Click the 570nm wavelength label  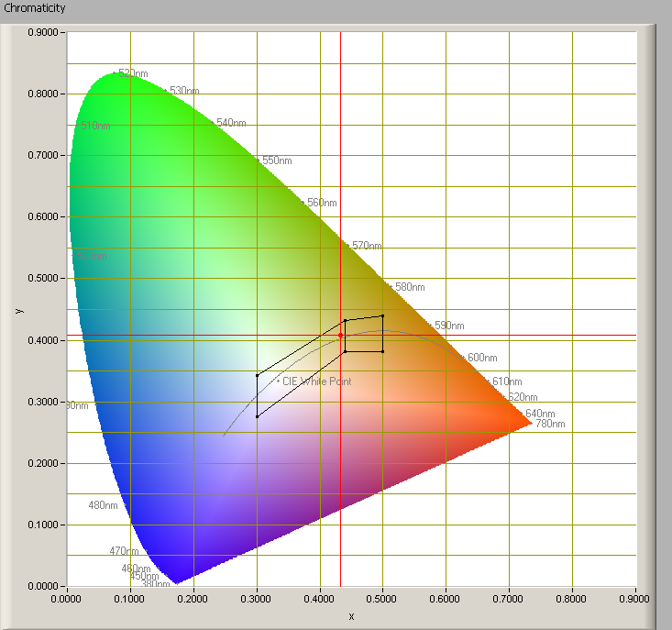367,246
